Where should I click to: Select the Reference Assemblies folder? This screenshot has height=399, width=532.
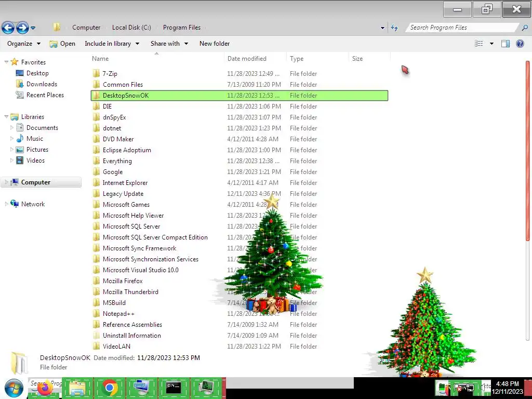tap(132, 324)
